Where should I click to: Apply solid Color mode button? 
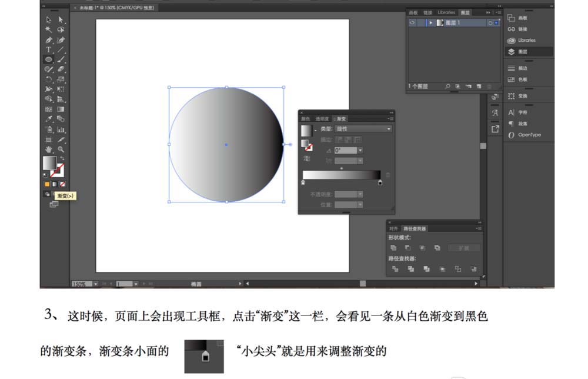pos(47,184)
